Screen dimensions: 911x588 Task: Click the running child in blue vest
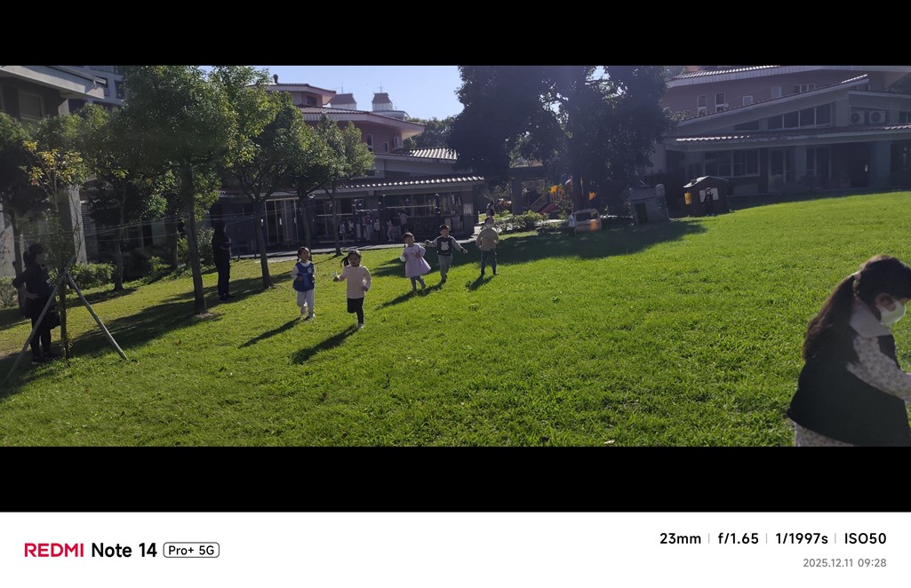click(305, 282)
